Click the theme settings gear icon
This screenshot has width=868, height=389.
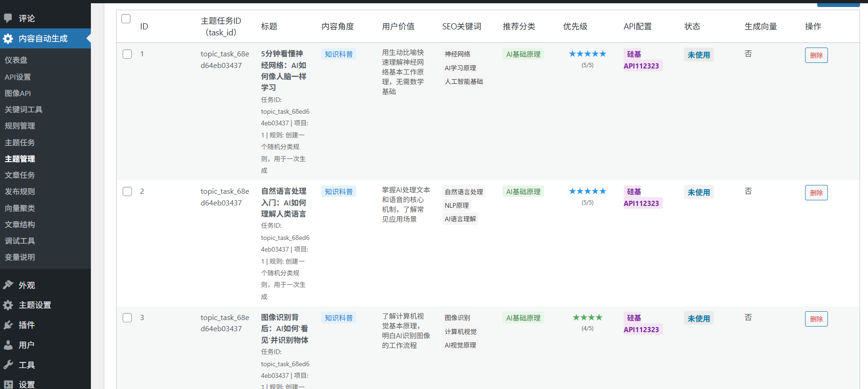(8, 305)
